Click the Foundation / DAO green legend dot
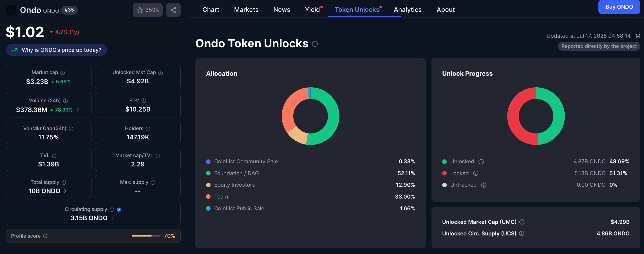Image resolution: width=644 pixels, height=254 pixels. point(208,173)
